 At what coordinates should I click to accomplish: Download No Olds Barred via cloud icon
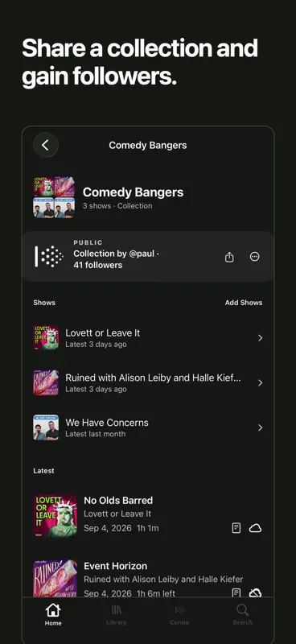click(x=255, y=528)
